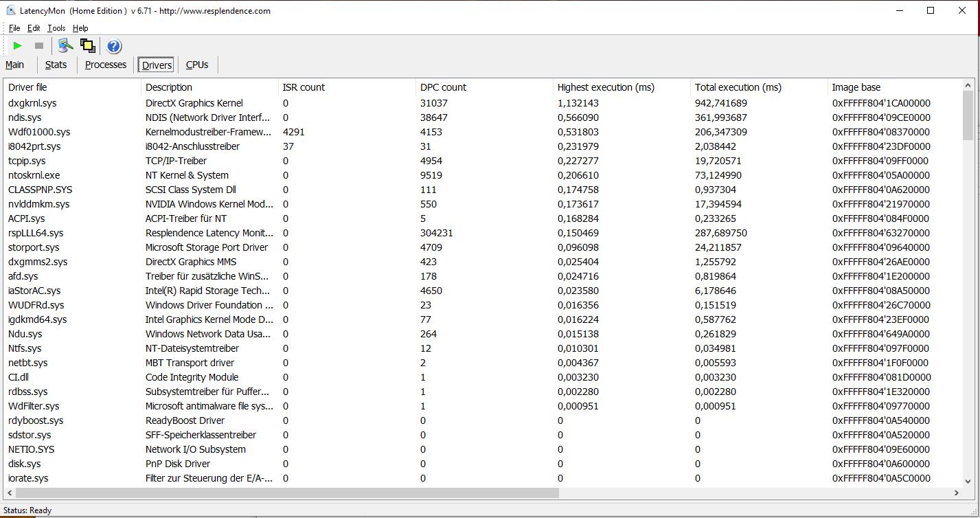Select the nvlddmkm.sys driver row
This screenshot has width=980, height=518.
(483, 204)
